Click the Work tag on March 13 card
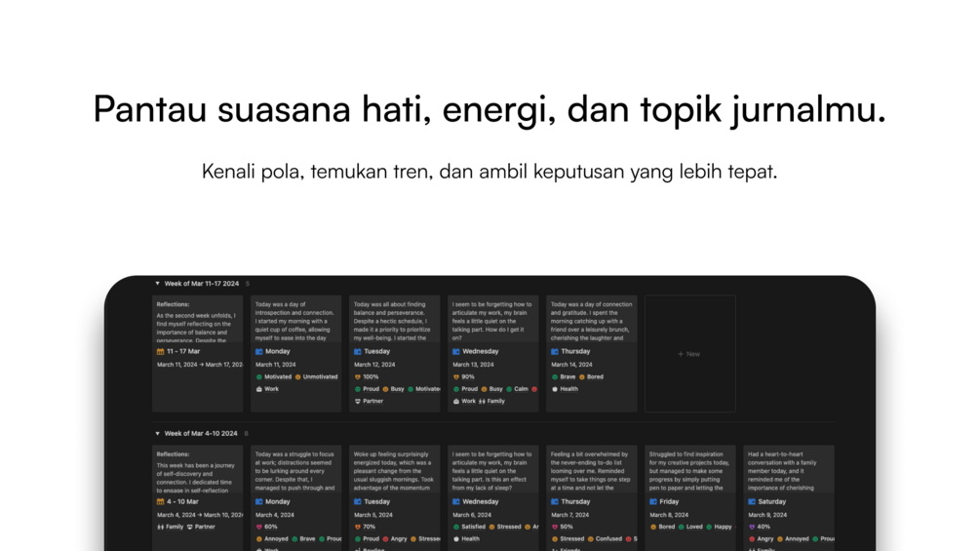Viewport: 980px width, 551px height. pos(464,401)
